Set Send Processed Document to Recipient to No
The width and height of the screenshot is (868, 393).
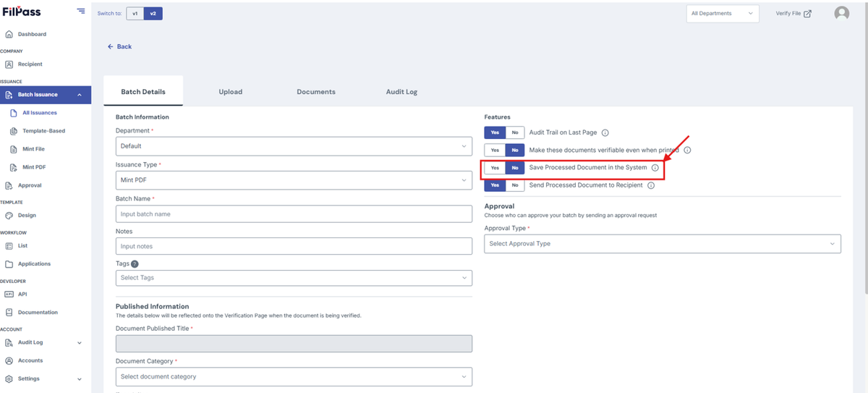click(x=514, y=185)
